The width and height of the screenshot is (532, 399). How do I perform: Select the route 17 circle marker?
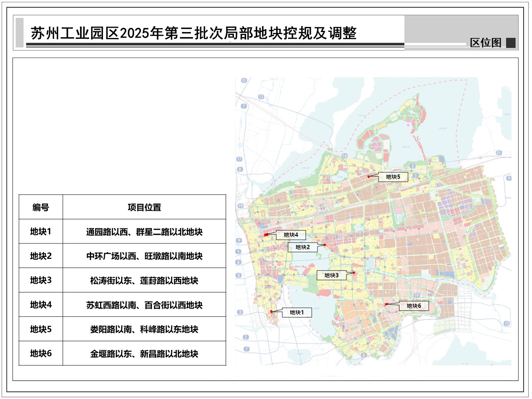pos(239,159)
